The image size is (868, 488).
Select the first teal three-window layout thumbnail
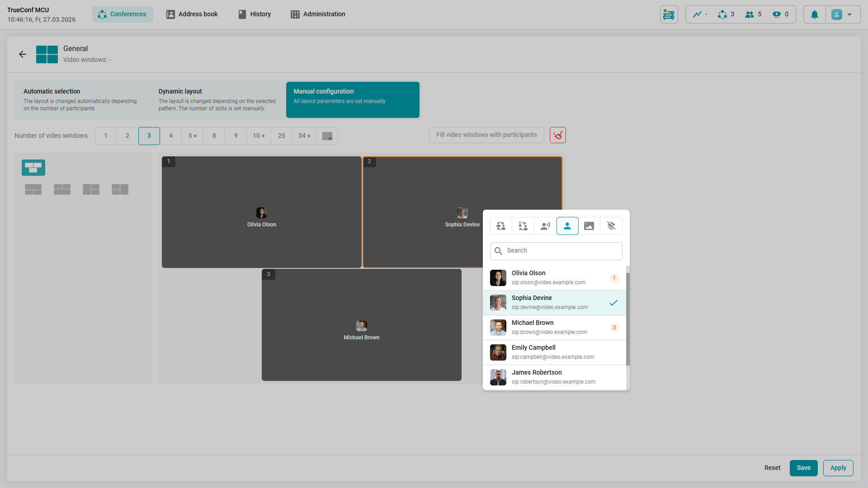33,168
